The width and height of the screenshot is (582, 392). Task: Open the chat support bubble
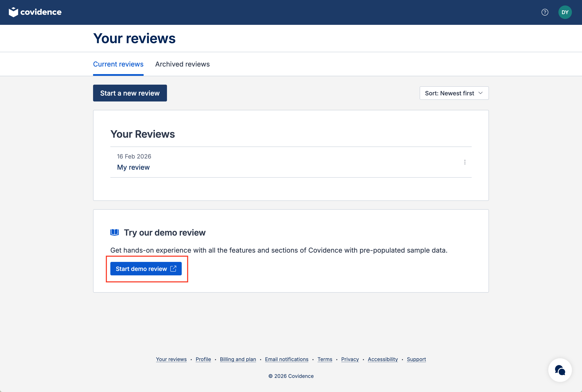tap(560, 370)
